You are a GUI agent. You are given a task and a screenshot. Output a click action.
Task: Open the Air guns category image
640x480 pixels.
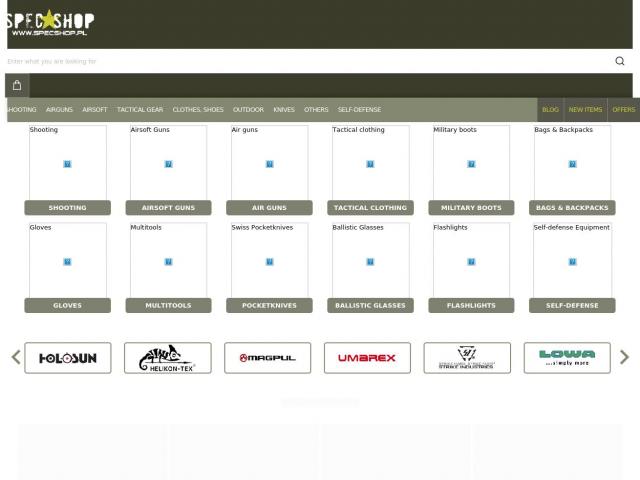point(269,163)
